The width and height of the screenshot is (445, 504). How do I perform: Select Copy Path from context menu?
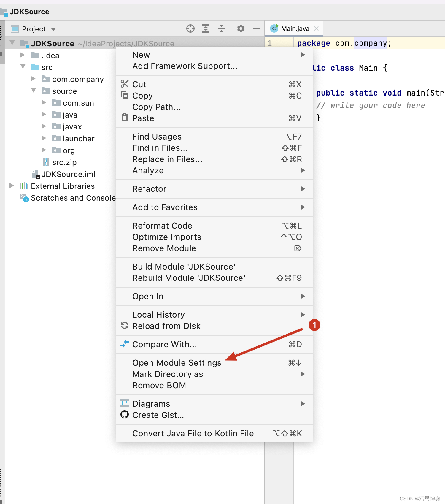(214, 107)
